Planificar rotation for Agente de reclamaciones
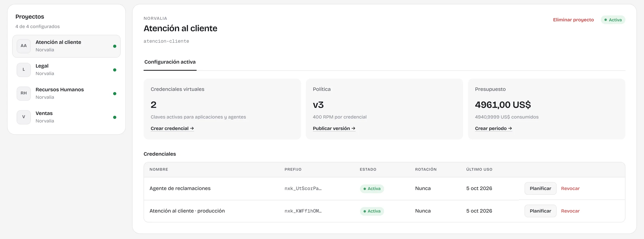 click(540, 188)
